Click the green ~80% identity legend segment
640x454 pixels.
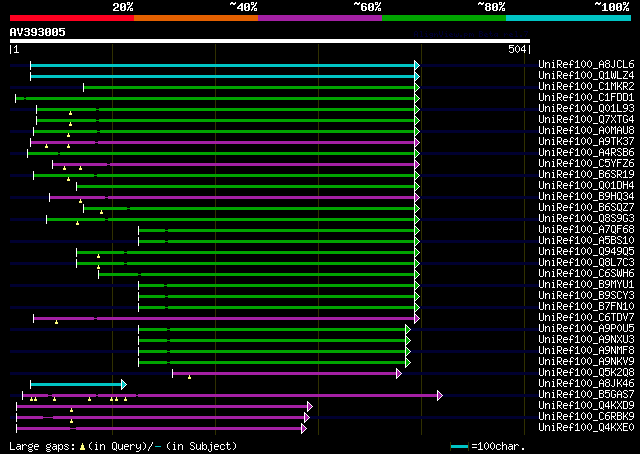(x=444, y=18)
